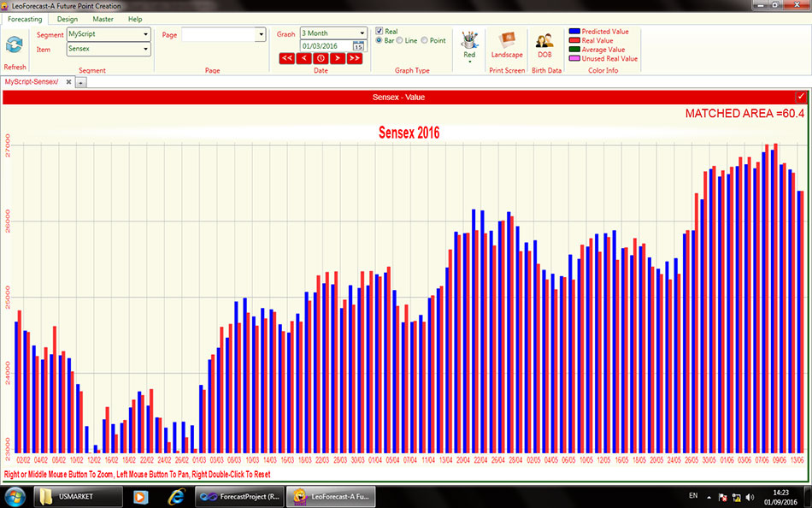Open the USMARKET folder in taskbar
Viewport: 812px width, 508px height.
tap(78, 497)
